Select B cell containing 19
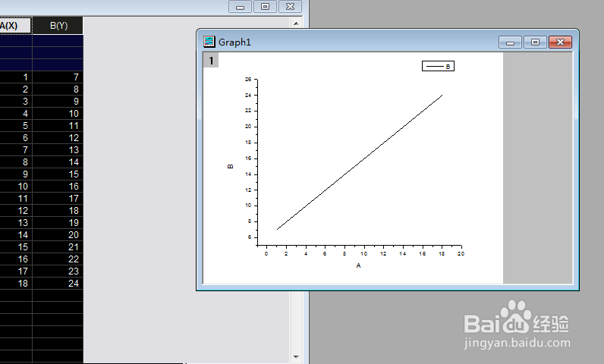604x364 pixels. [58, 222]
